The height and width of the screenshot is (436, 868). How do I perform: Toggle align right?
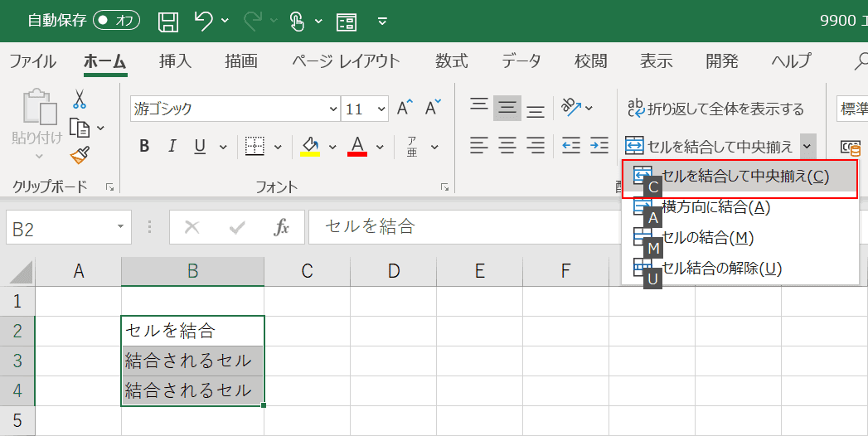536,146
